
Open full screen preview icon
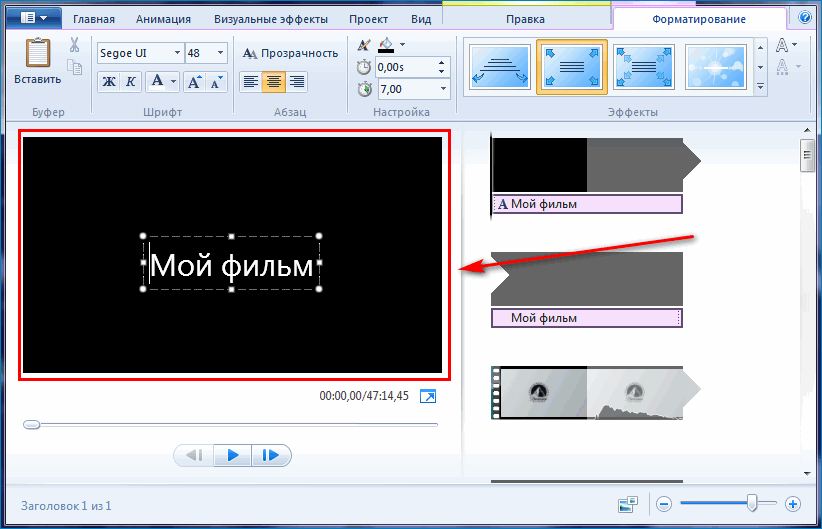pos(428,397)
